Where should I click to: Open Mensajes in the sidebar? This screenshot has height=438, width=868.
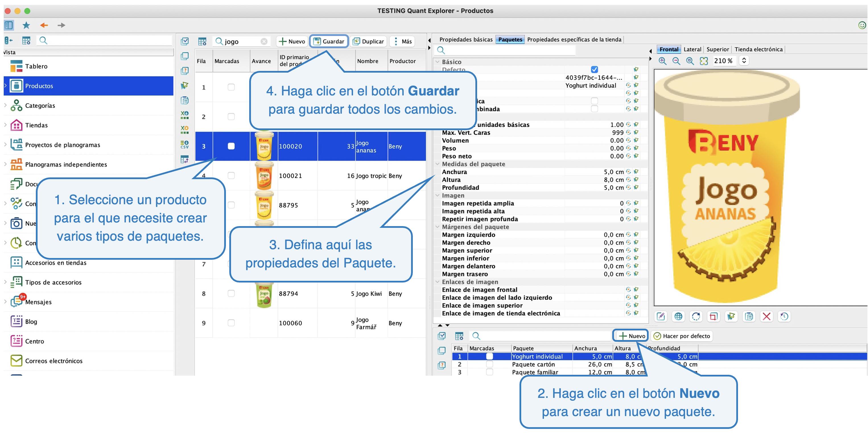(38, 302)
